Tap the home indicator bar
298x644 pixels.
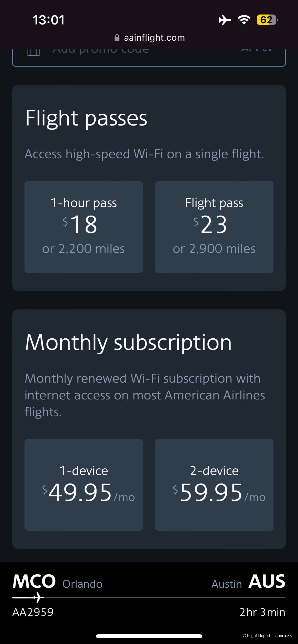[x=149, y=636]
